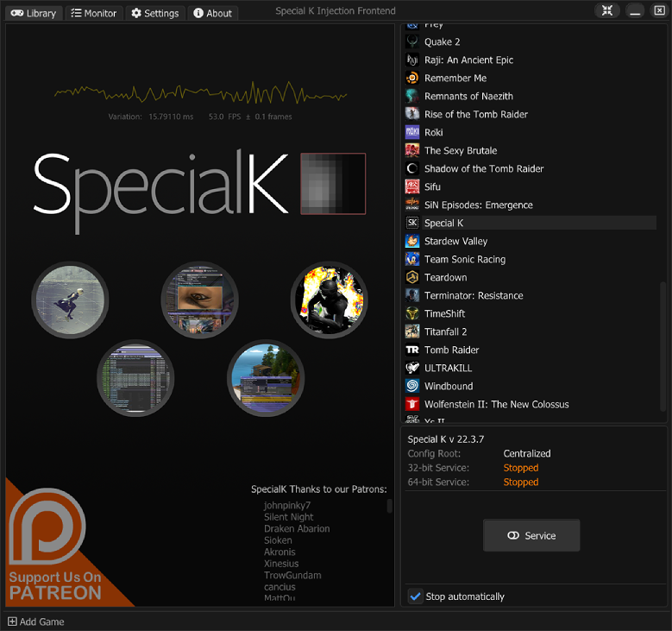Click the Special K v 22.3.7 label
Image resolution: width=672 pixels, height=631 pixels.
click(x=446, y=439)
